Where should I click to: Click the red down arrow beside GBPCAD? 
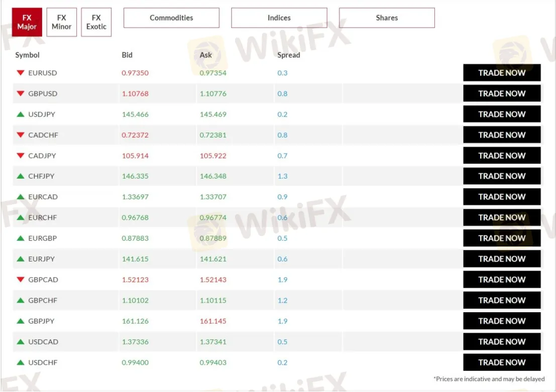tap(21, 280)
